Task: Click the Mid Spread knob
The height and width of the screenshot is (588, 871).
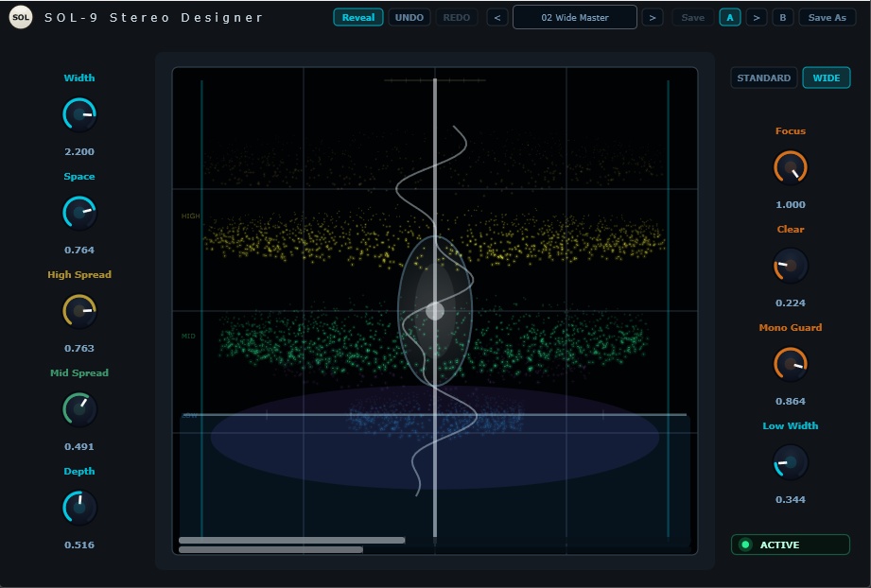Action: pos(79,409)
